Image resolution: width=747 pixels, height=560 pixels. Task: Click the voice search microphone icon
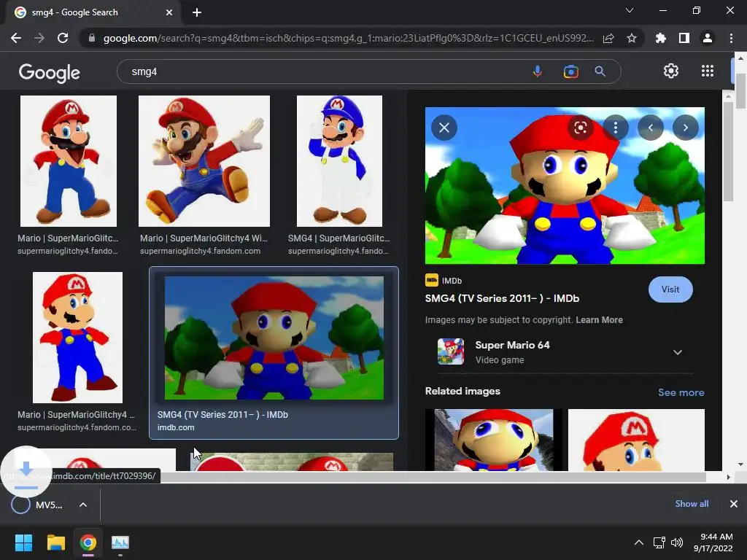point(538,71)
